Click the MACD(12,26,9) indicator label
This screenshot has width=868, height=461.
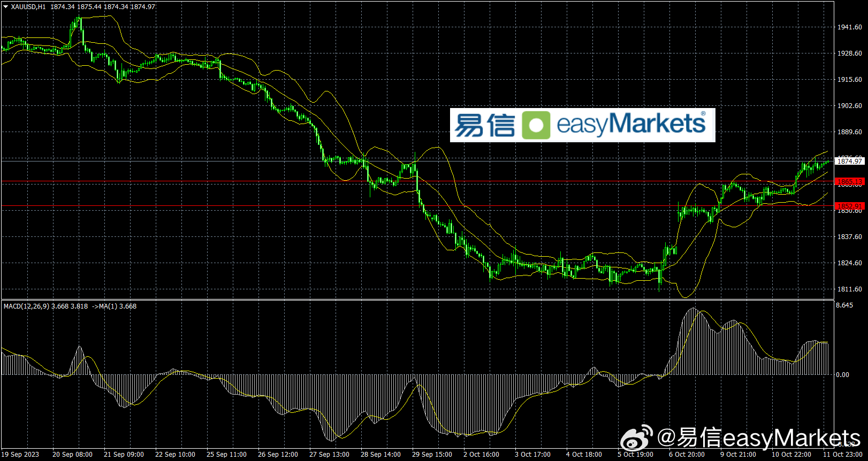pos(26,306)
